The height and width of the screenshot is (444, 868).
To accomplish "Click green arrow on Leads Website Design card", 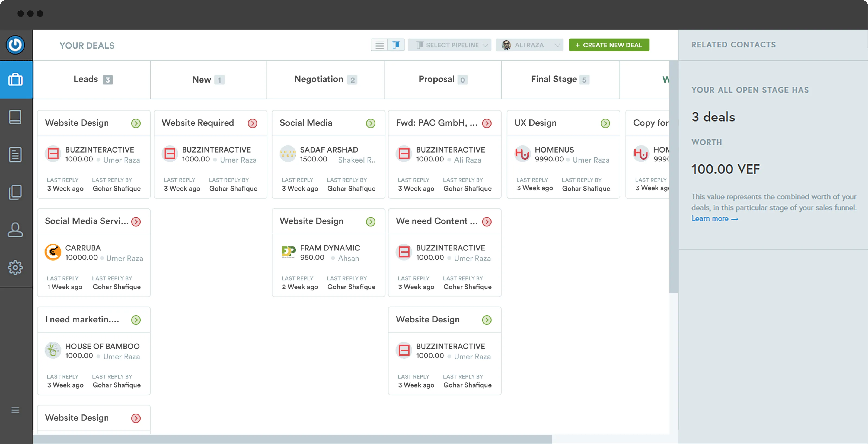I will click(136, 123).
